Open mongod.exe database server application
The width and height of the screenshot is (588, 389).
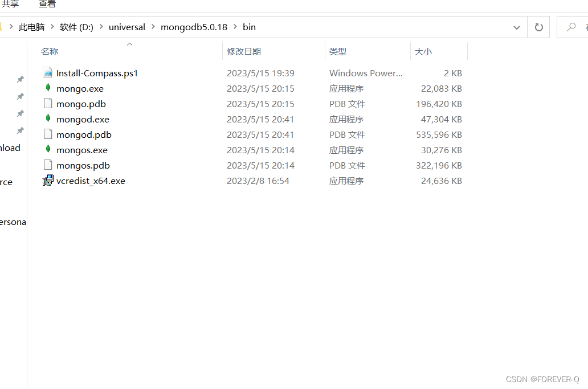[82, 119]
